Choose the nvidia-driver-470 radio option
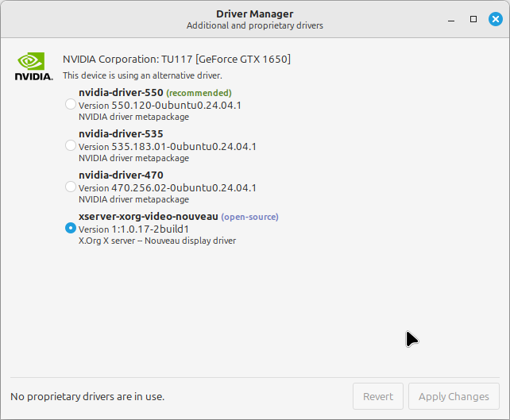510x420 pixels. [71, 187]
